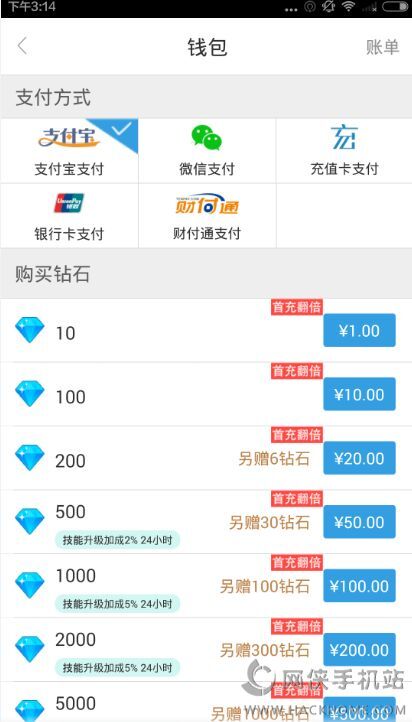
Task: Choose 微信支付 WeChat payment option
Action: pos(207,151)
